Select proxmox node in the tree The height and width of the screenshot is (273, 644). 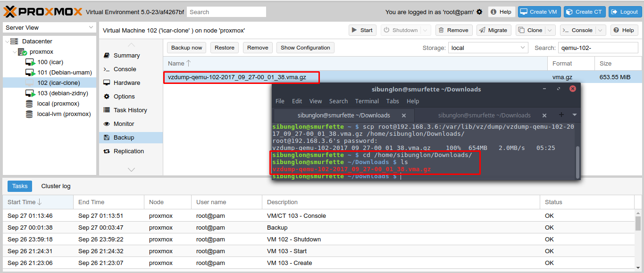42,52
